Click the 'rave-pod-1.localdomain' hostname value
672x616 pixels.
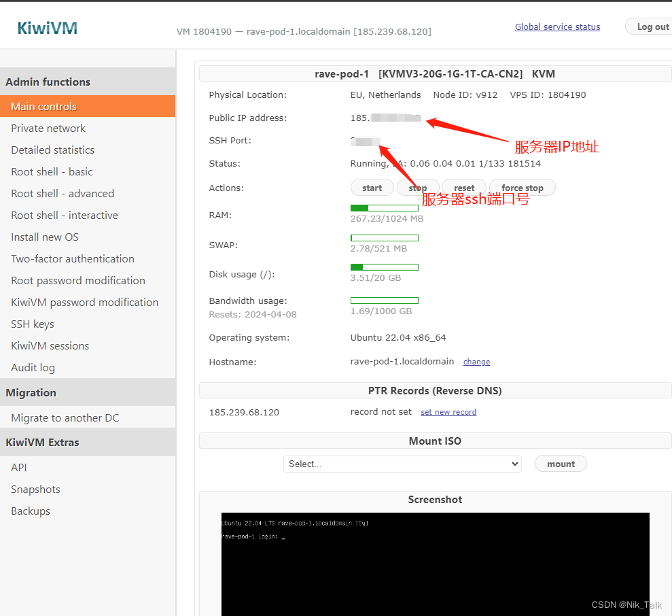[x=402, y=361]
